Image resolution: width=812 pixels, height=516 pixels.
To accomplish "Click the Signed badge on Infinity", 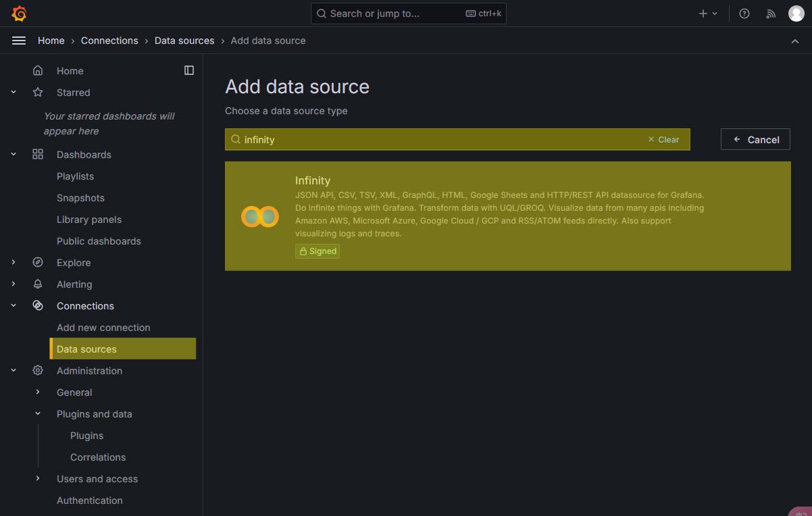I will pos(318,251).
